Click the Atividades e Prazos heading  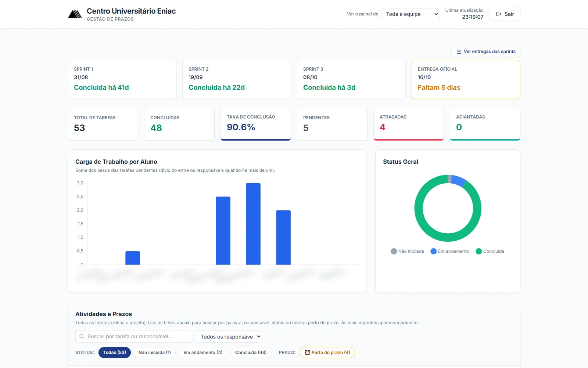click(x=104, y=314)
